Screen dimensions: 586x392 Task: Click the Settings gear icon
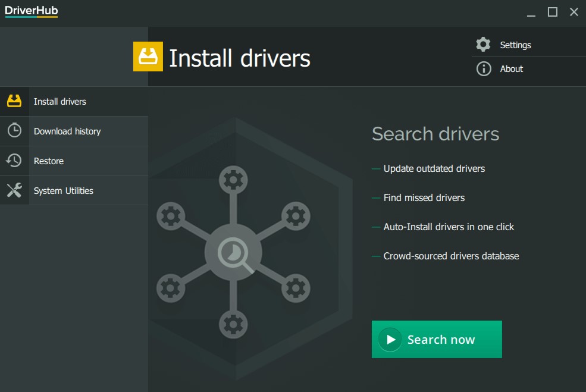483,45
